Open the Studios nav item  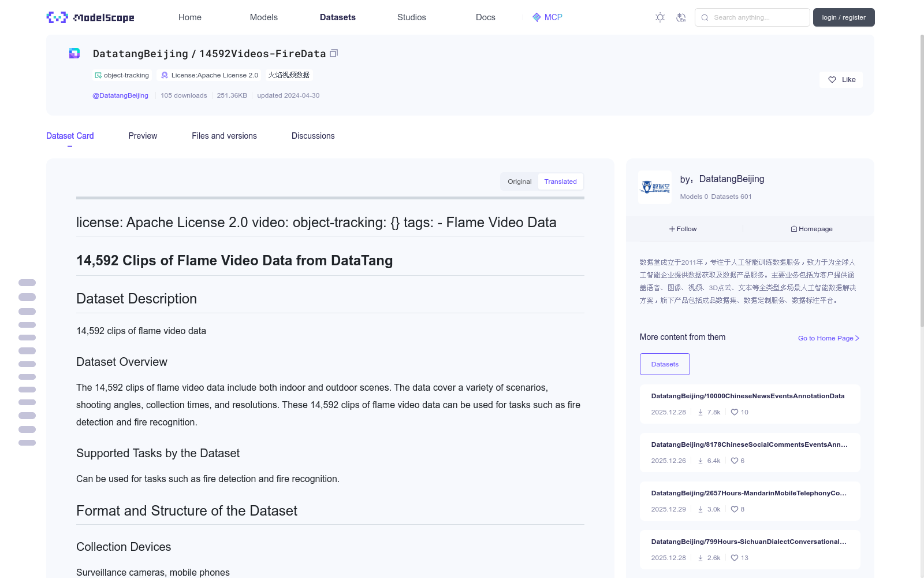412,17
